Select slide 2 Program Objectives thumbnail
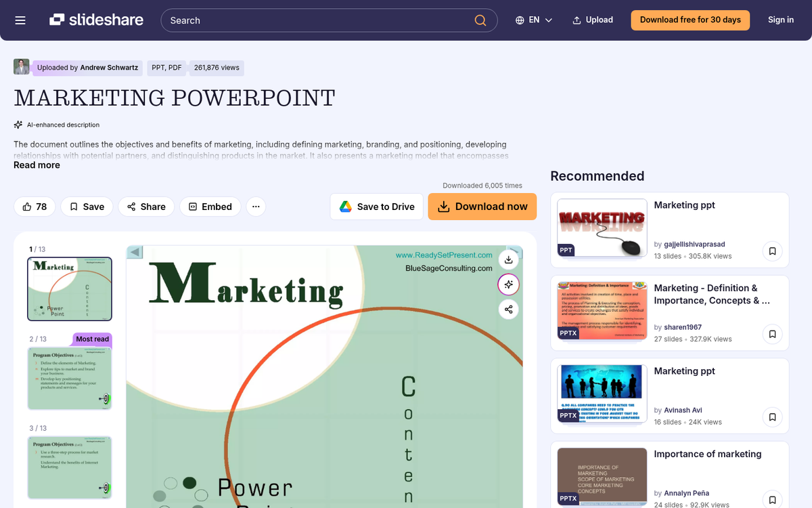Image resolution: width=812 pixels, height=508 pixels. point(70,378)
